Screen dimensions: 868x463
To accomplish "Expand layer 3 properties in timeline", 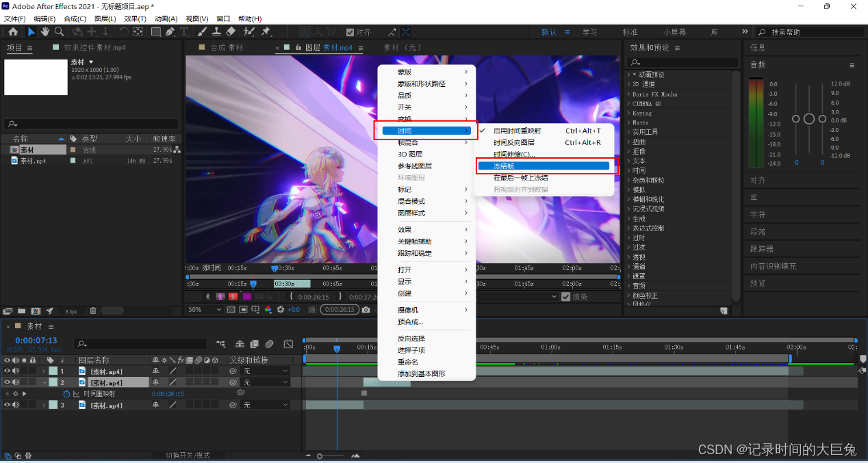I will [44, 406].
